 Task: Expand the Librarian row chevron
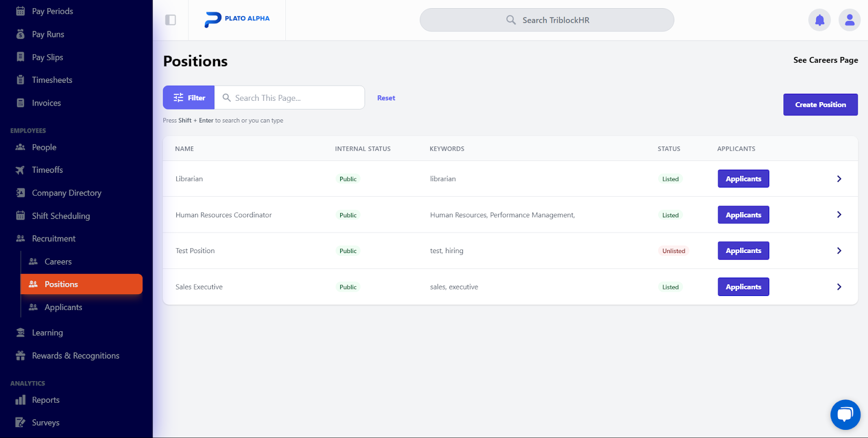click(x=839, y=179)
